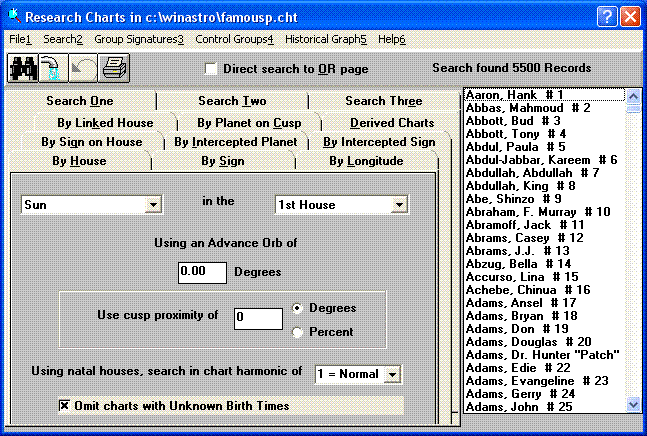This screenshot has width=647, height=436.
Task: Click the printer toolbar icon
Action: 114,68
